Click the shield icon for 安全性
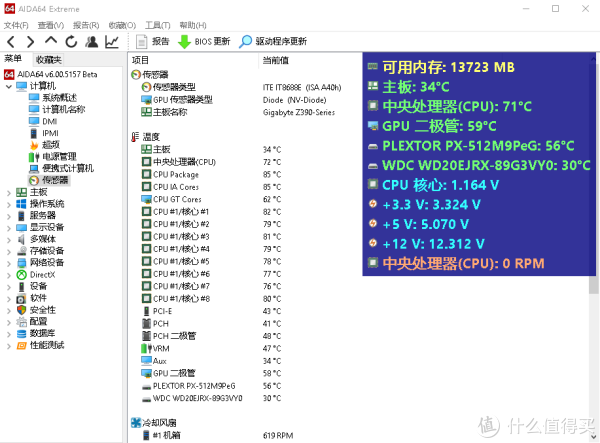This screenshot has height=443, width=600. click(x=21, y=310)
